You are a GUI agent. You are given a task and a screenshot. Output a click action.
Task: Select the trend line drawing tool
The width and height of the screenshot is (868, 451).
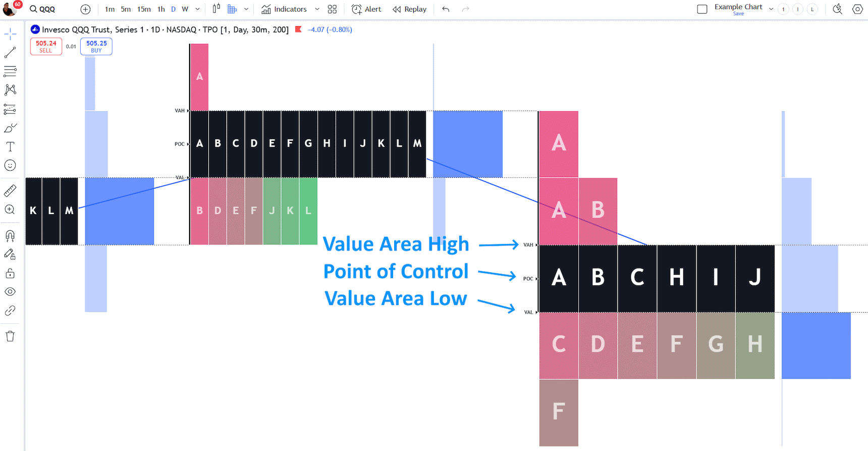(10, 53)
